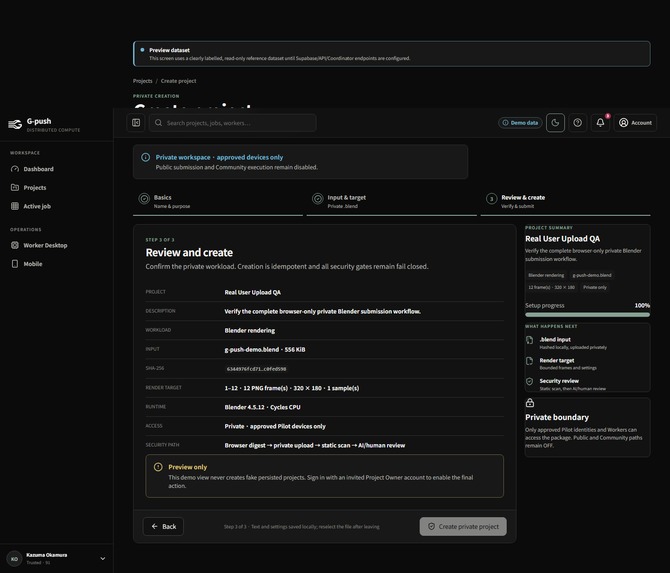Open help via question mark icon
Image resolution: width=670 pixels, height=573 pixels.
(x=577, y=123)
